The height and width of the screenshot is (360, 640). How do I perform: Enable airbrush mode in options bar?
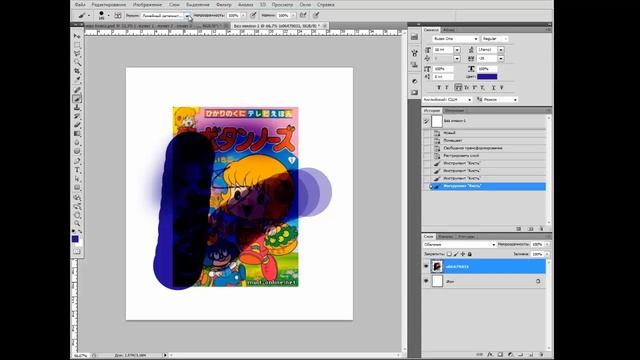(x=303, y=15)
